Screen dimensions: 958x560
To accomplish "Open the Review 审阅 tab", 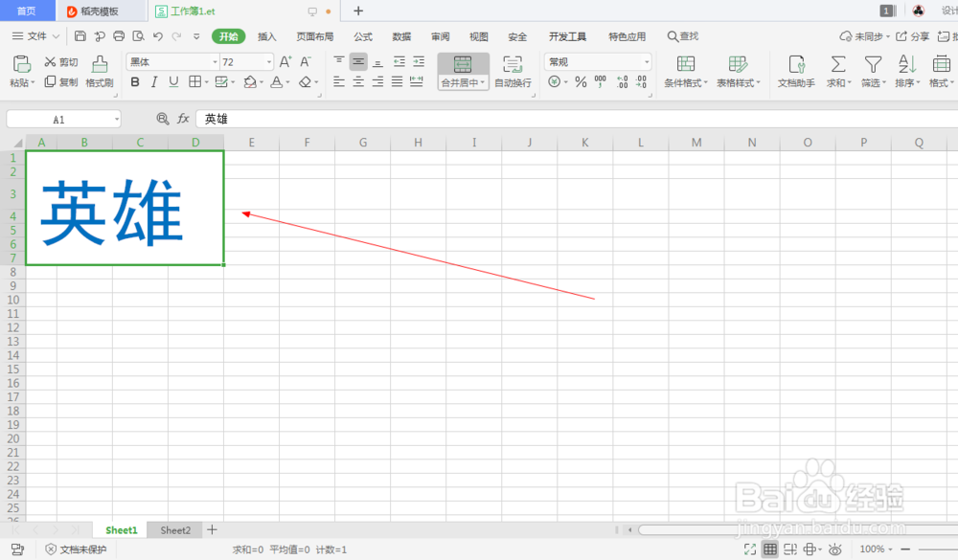I will coord(440,36).
